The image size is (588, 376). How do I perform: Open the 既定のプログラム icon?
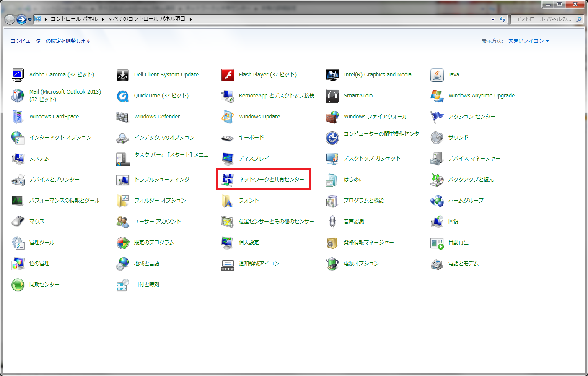click(x=123, y=243)
